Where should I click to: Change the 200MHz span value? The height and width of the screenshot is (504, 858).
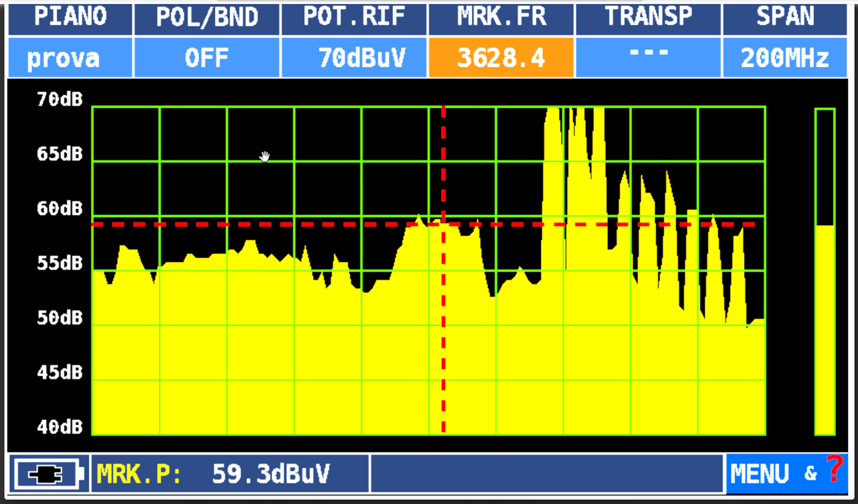(x=786, y=58)
